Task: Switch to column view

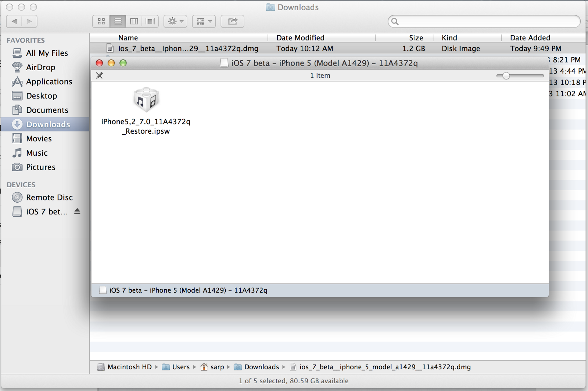Action: pyautogui.click(x=134, y=21)
